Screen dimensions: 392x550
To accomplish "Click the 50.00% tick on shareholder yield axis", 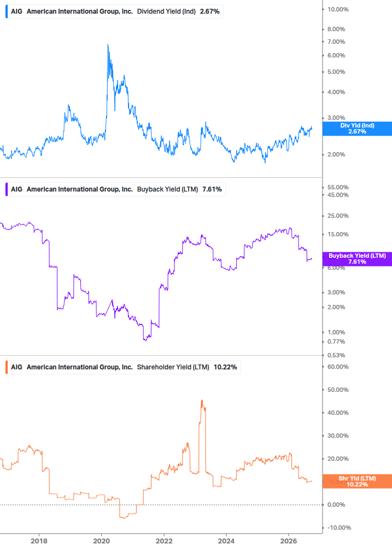I will 338,390.
